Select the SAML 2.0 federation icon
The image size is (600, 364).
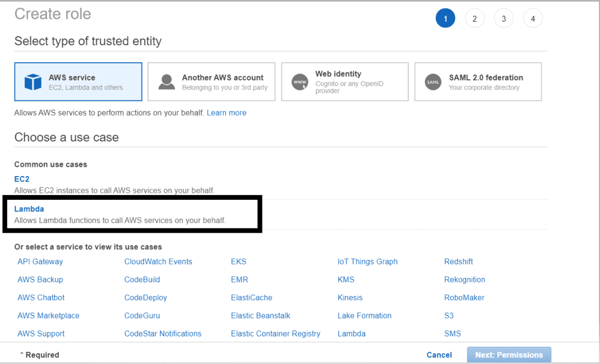click(433, 82)
